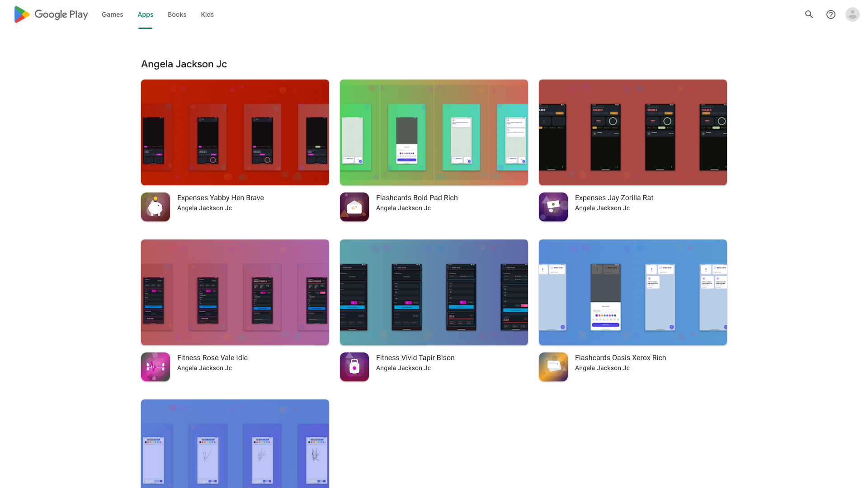Click developer name under Fitness Rose Vale Idle
The height and width of the screenshot is (488, 868).
point(204,368)
